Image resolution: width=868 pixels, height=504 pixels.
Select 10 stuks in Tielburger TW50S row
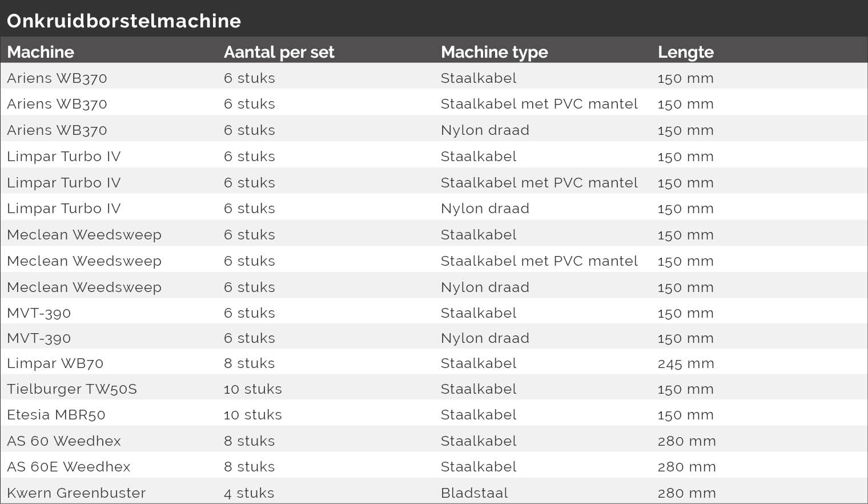coord(253,389)
